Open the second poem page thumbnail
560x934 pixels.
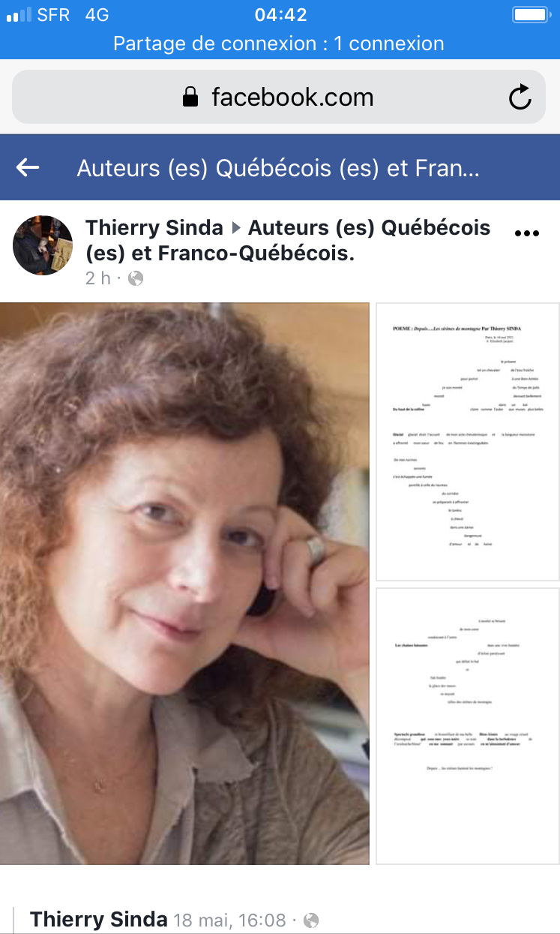click(468, 726)
